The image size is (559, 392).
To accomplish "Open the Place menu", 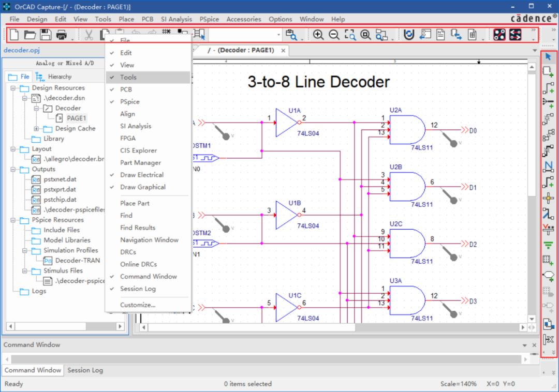I will coord(127,19).
